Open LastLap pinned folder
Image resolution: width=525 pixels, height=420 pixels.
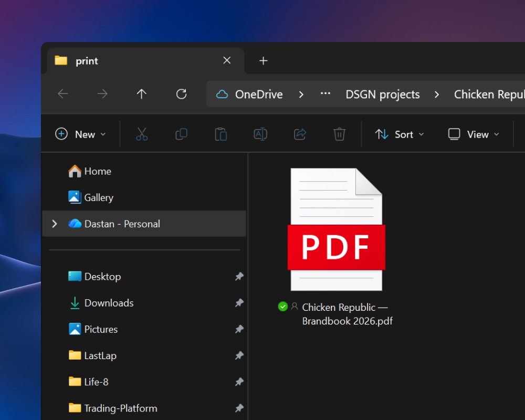coord(144,356)
